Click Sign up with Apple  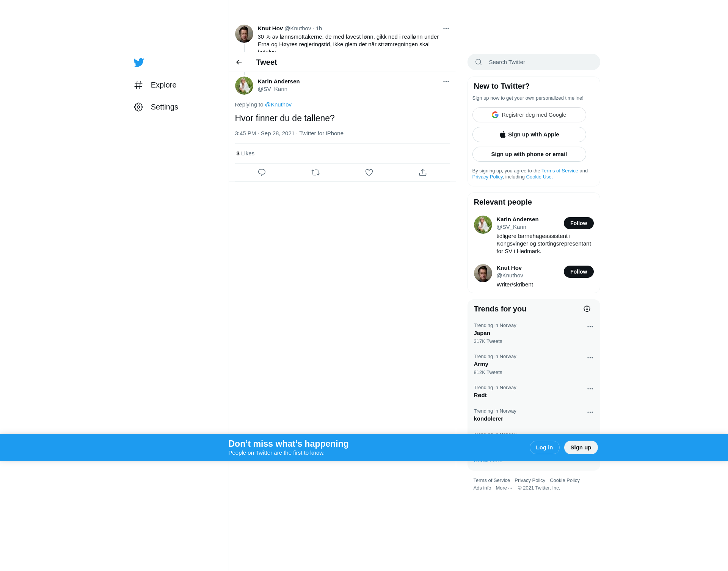pyautogui.click(x=529, y=135)
